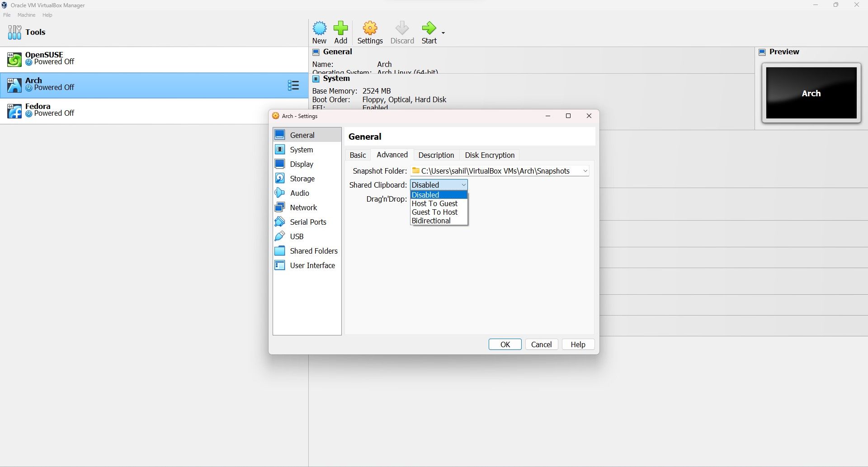Image resolution: width=868 pixels, height=467 pixels.
Task: Confirm settings with the OK button
Action: [505, 344]
